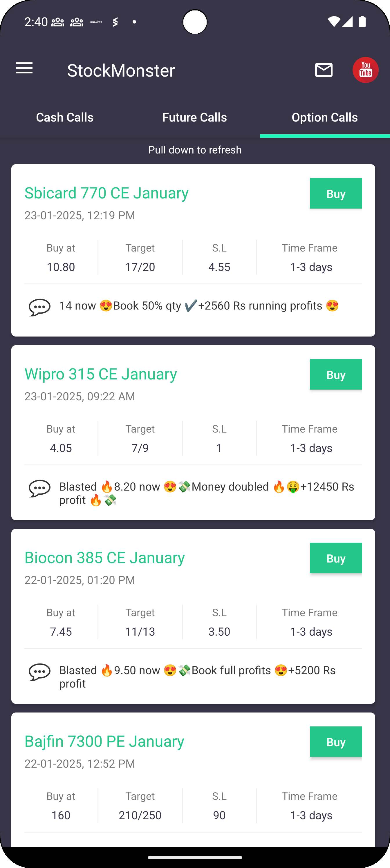Open the Biocon 385 CE January title

[104, 558]
